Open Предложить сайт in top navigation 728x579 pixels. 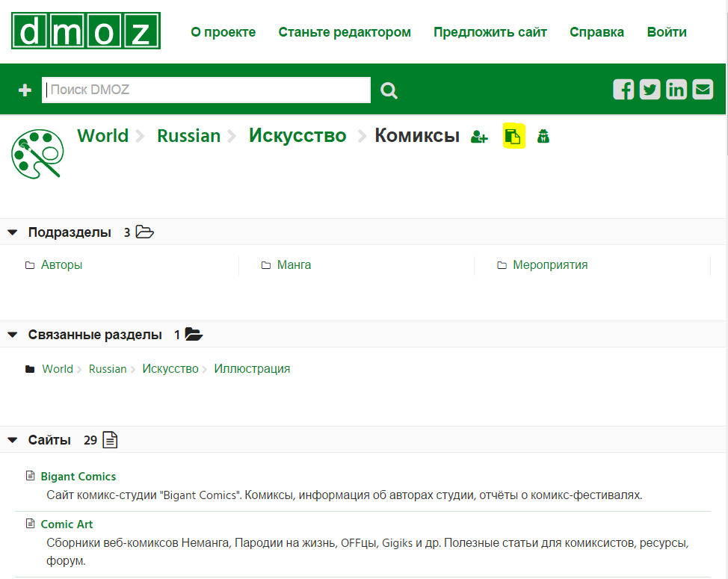(490, 32)
